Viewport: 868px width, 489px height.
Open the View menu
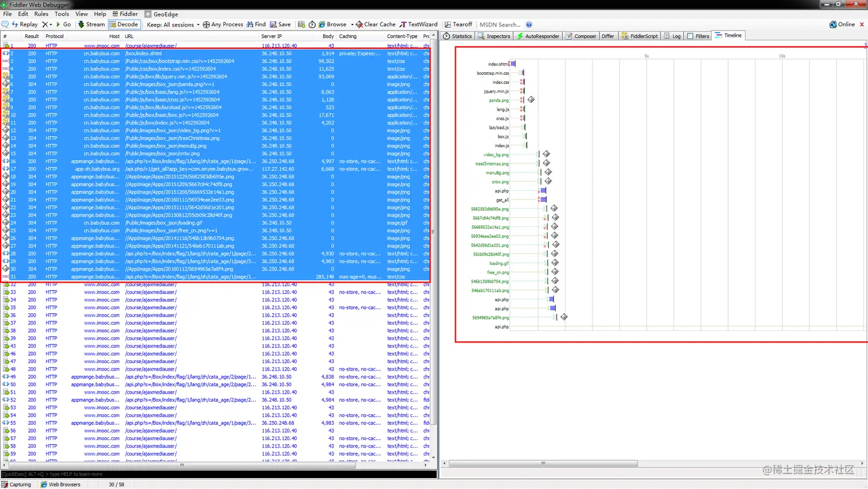point(82,14)
